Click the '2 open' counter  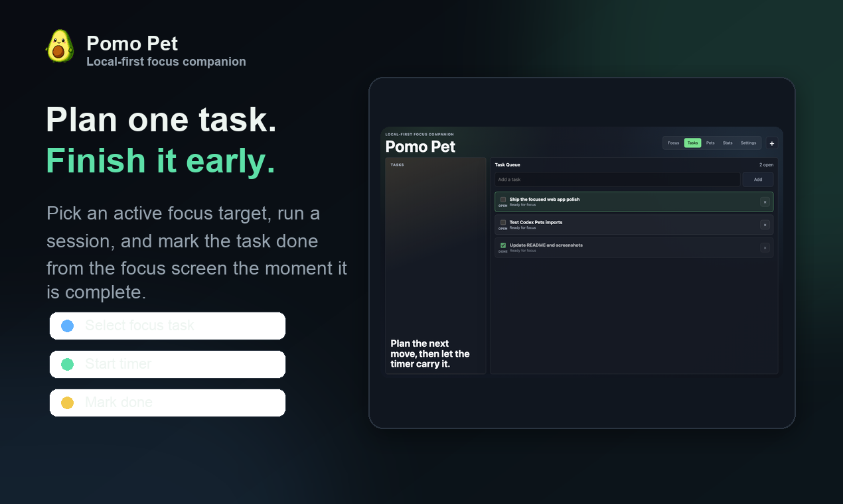pos(766,164)
